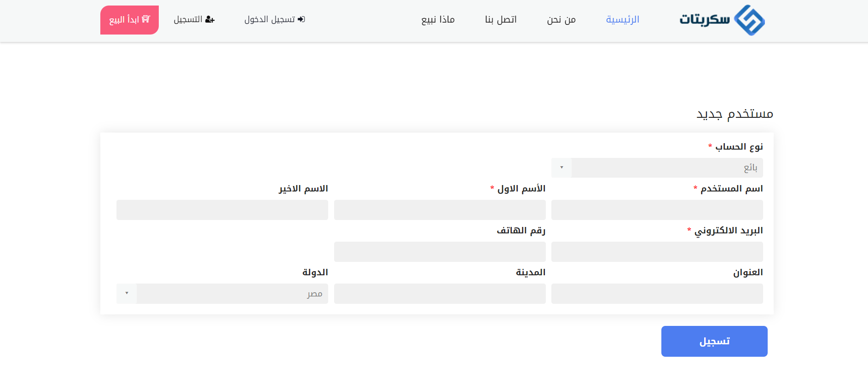The width and height of the screenshot is (868, 377).
Task: Expand account type dropdown arrow
Action: click(x=561, y=168)
